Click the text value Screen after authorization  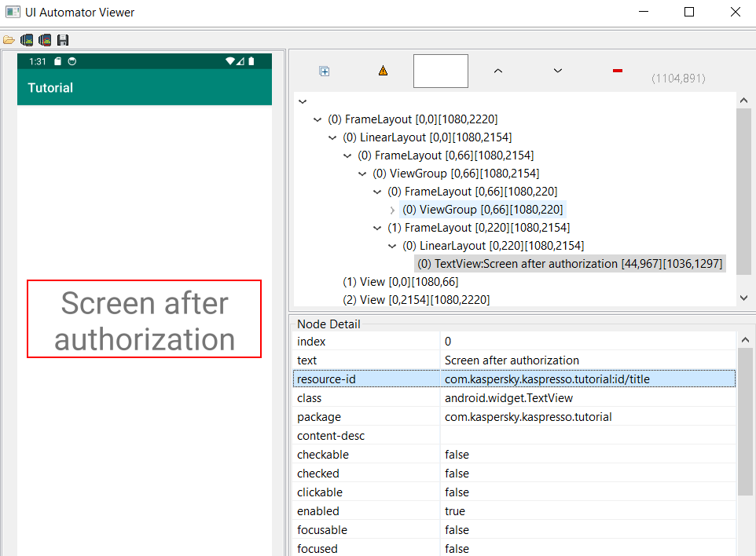512,360
